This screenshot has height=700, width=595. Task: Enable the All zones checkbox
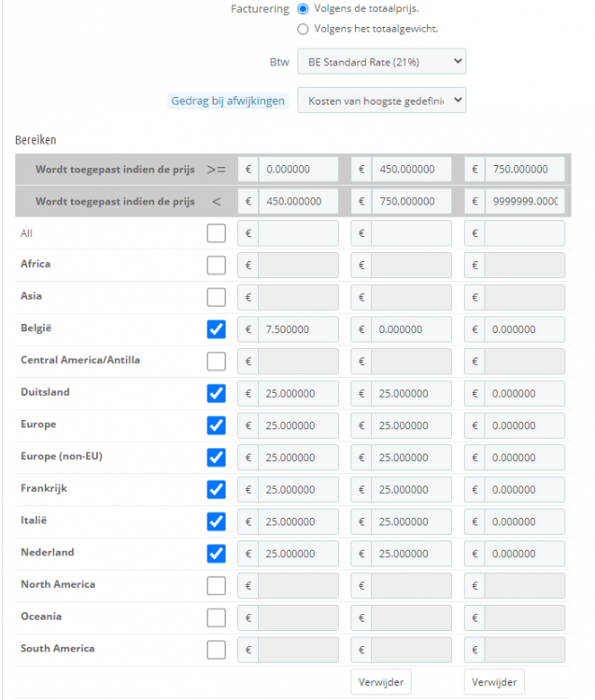click(216, 233)
